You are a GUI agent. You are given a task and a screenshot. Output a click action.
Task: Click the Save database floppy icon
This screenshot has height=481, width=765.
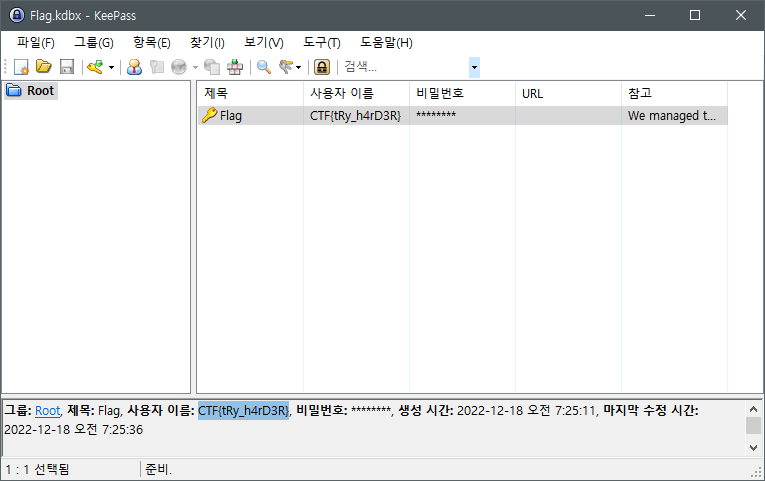coord(67,67)
